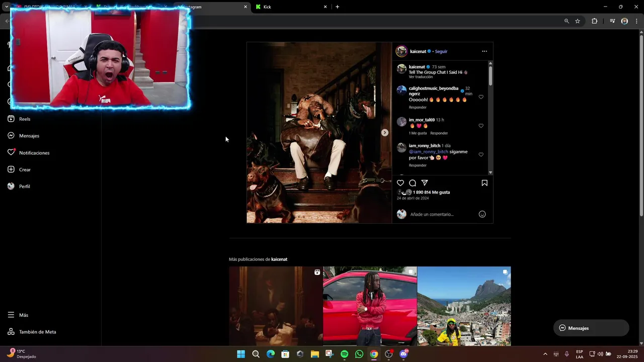Open OBS Studio from the taskbar
This screenshot has width=644, height=362.
point(388,354)
